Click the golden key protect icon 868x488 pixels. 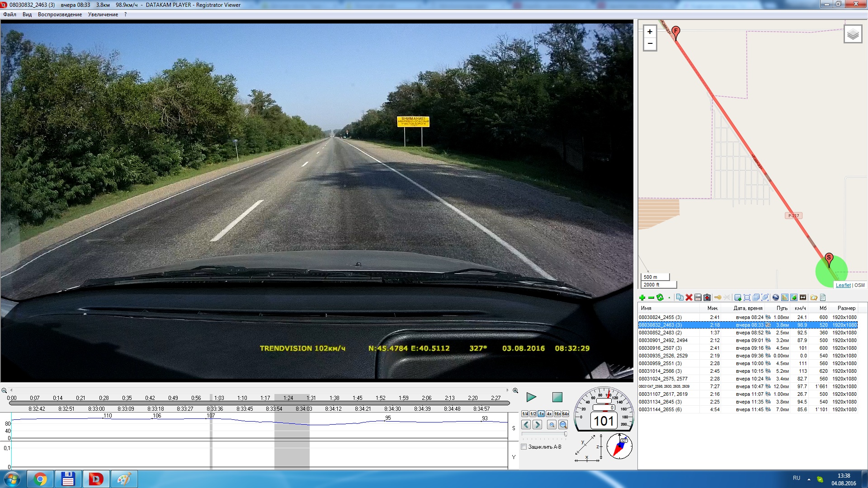click(717, 297)
